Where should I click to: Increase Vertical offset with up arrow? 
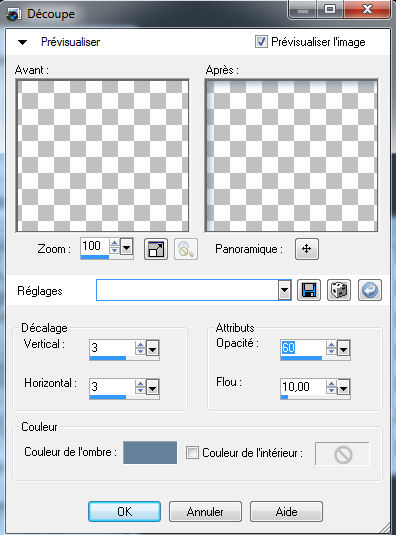point(140,345)
